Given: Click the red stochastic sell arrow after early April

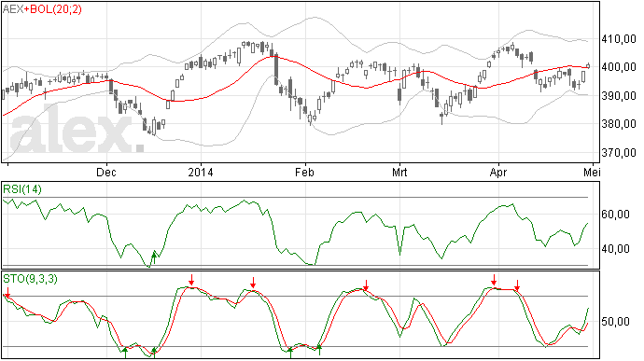Looking at the screenshot, I should tap(517, 285).
